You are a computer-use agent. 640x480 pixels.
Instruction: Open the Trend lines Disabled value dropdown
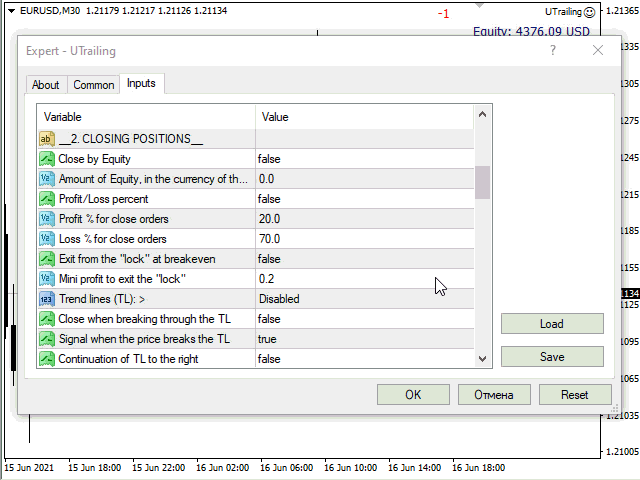click(x=363, y=299)
